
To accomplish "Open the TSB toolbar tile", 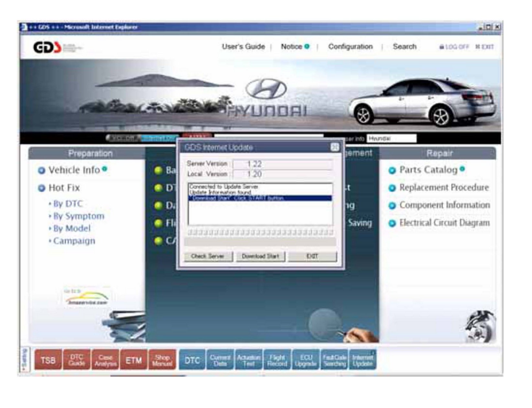I will pos(48,360).
